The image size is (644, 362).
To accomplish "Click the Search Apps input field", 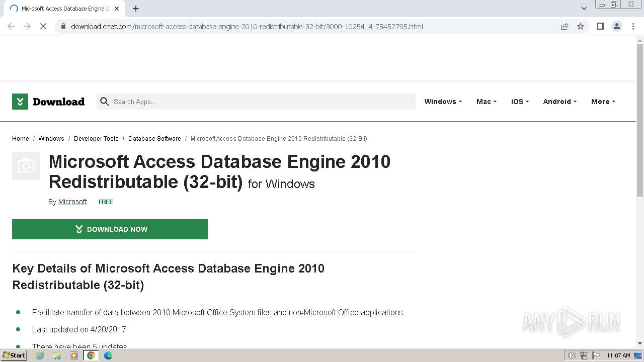I will 262,102.
